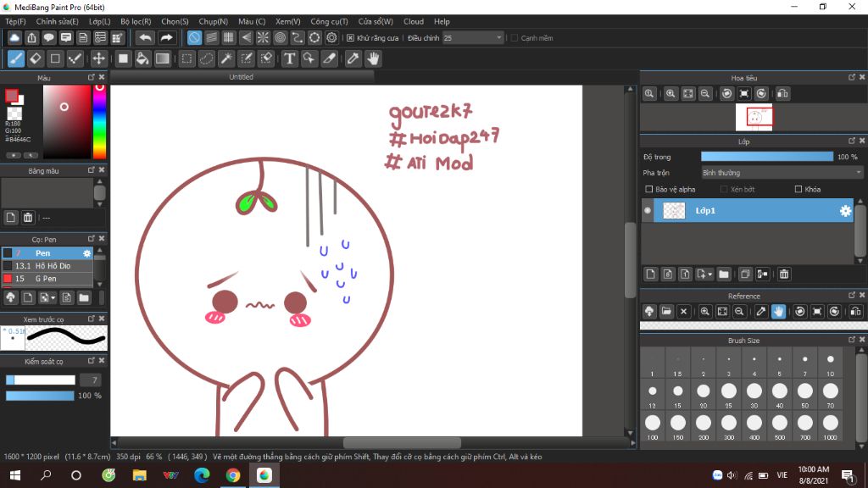Click the brush size value field
This screenshot has width=868, height=488.
tap(92, 380)
